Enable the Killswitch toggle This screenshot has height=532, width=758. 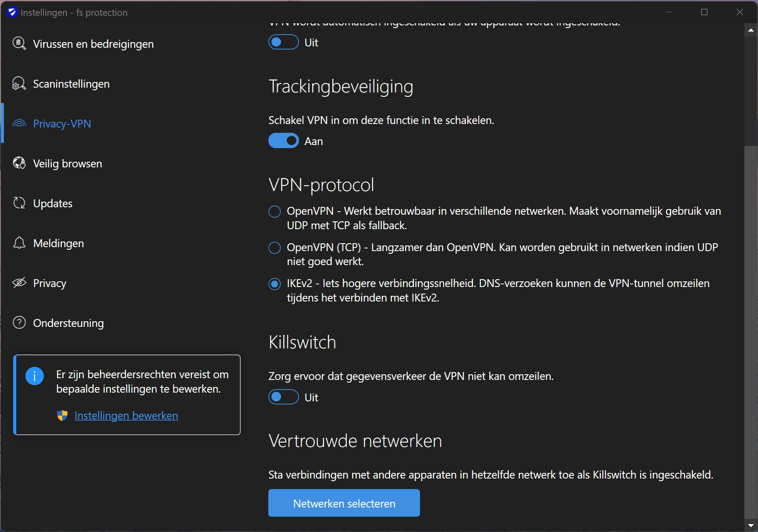click(284, 397)
